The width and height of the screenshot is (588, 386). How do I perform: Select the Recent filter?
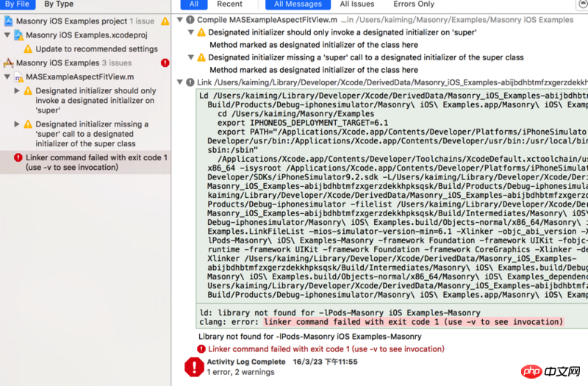point(229,4)
